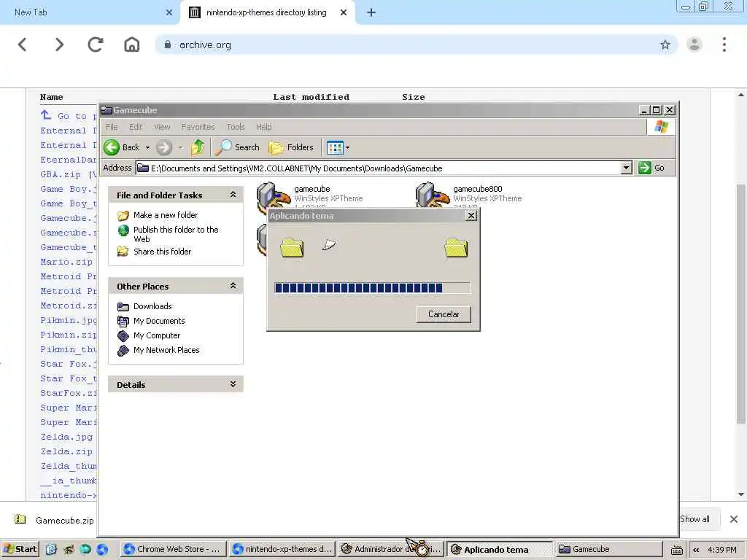Open Chrome three-dot menu
747x560 pixels.
[x=724, y=44]
